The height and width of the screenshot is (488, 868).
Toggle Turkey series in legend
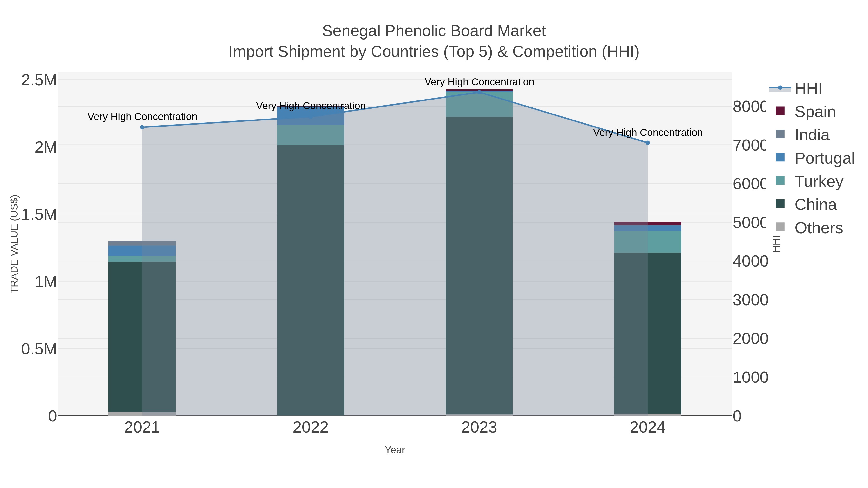(x=809, y=181)
